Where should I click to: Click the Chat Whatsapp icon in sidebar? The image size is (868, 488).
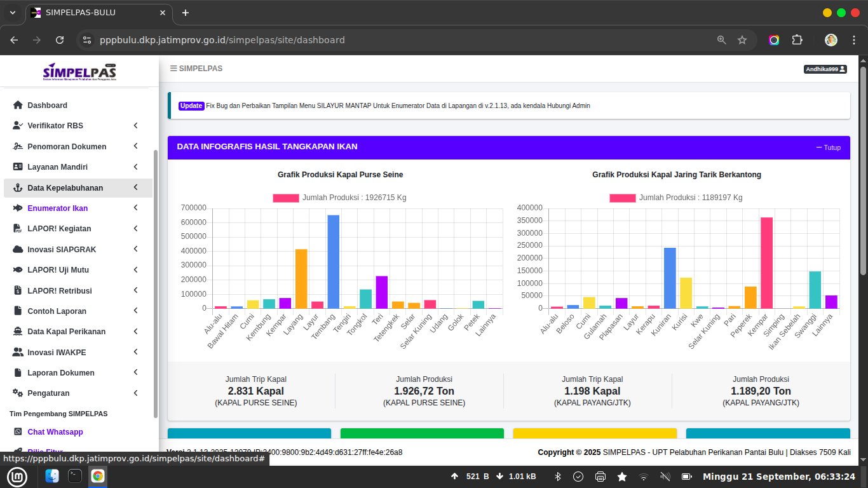click(x=18, y=432)
